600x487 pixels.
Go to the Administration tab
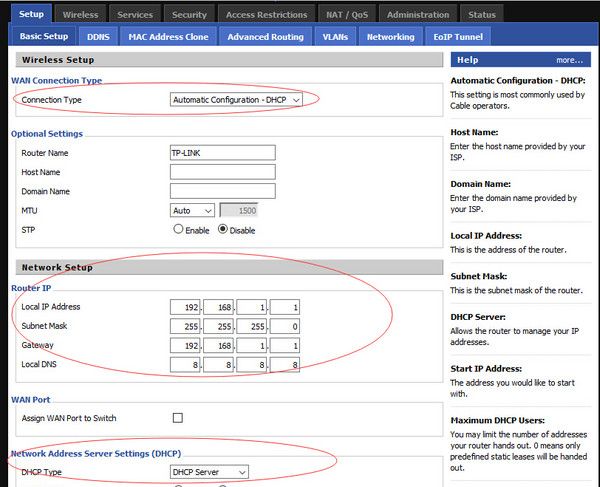pos(418,15)
